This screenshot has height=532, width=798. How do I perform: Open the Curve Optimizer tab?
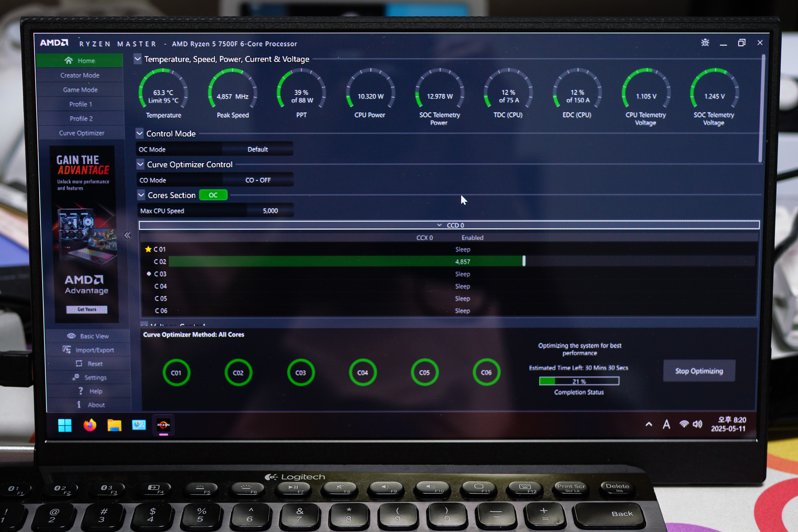pos(81,133)
